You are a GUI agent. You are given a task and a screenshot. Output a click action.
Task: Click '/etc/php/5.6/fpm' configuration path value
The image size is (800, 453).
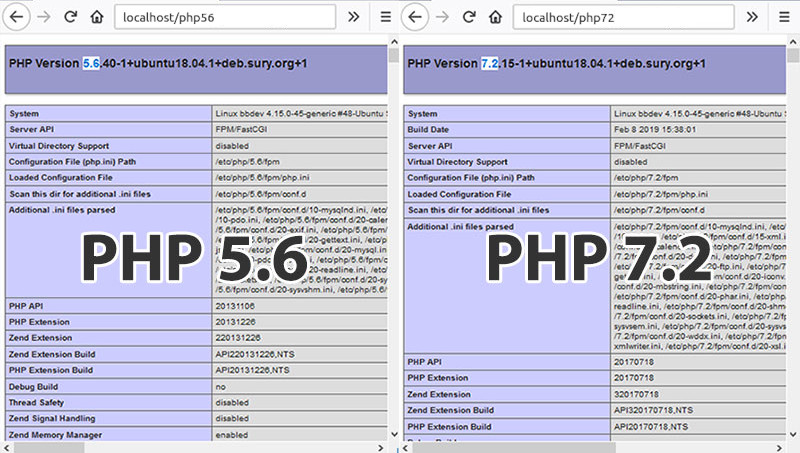(x=247, y=162)
